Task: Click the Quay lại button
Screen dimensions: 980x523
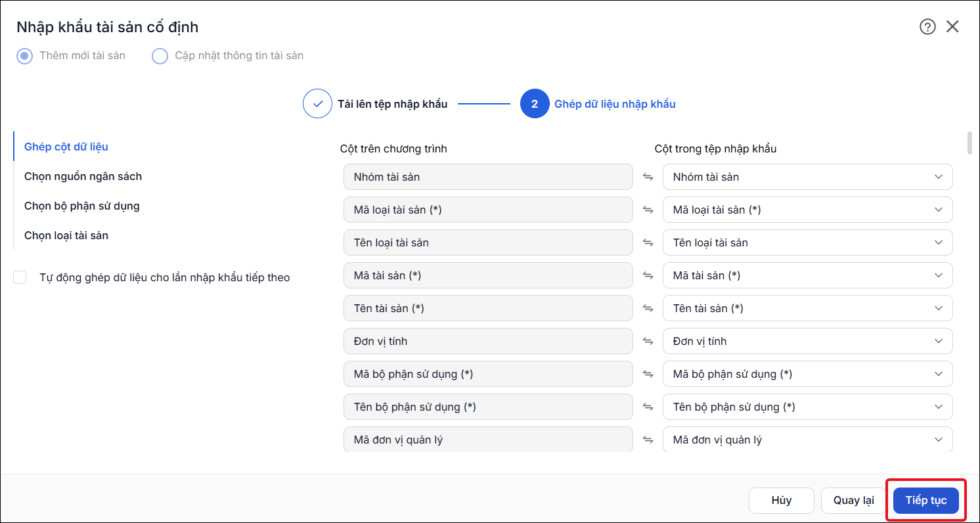Action: (854, 501)
